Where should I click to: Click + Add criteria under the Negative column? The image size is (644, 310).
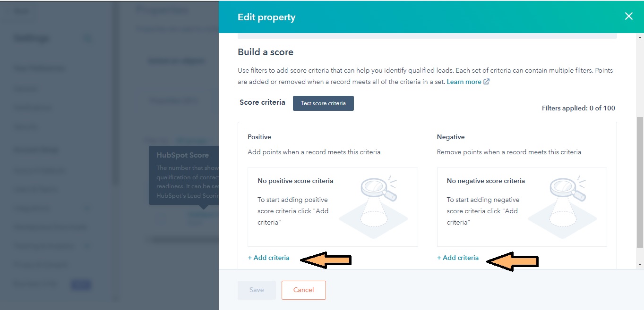coord(457,258)
